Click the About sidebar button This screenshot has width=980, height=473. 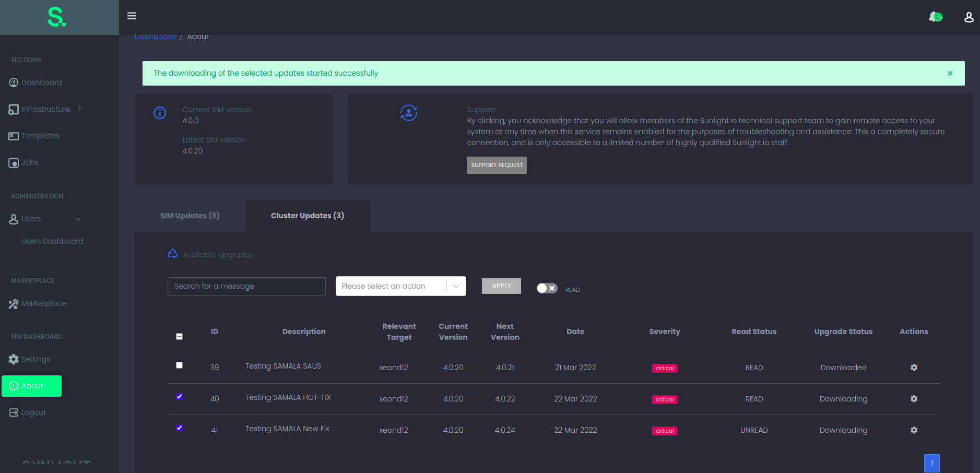tap(31, 386)
